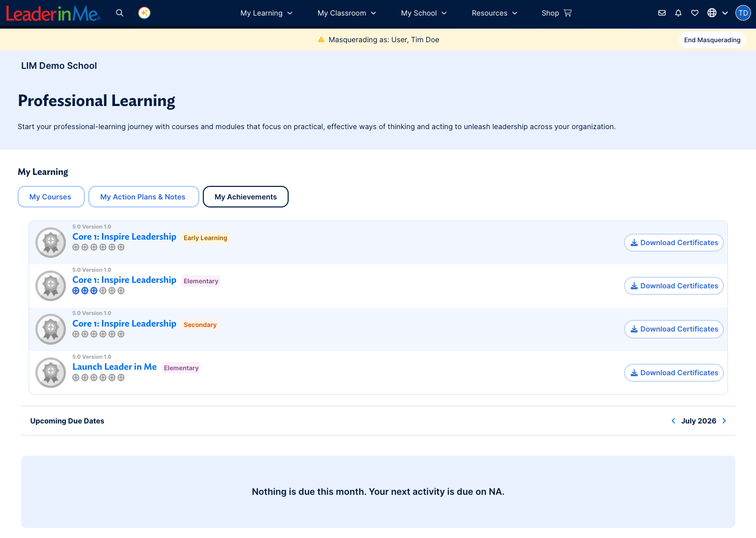This screenshot has height=538, width=756.
Task: Switch to My Action Plans & Notes tab
Action: [144, 197]
